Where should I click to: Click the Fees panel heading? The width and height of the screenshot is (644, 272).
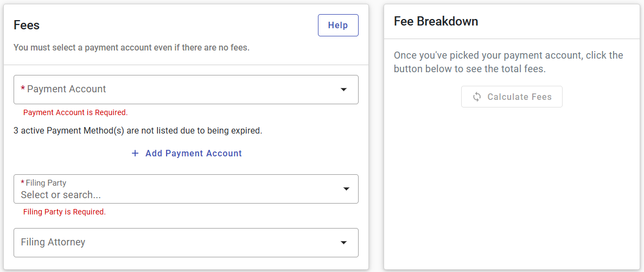tap(27, 25)
